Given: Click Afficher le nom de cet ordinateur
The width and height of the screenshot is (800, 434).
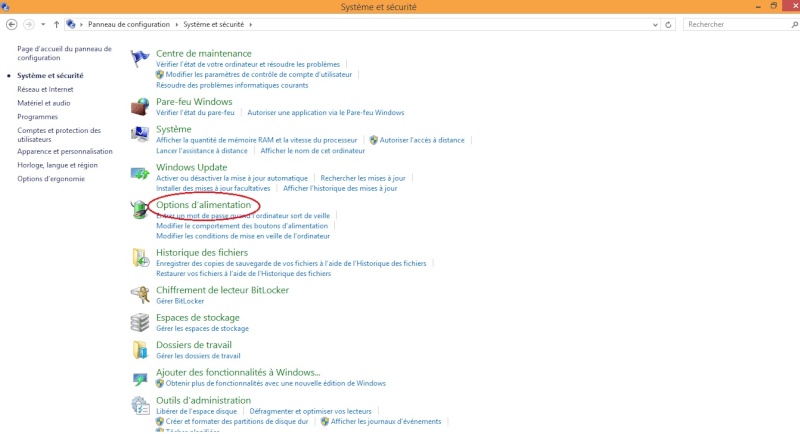Looking at the screenshot, I should 313,151.
